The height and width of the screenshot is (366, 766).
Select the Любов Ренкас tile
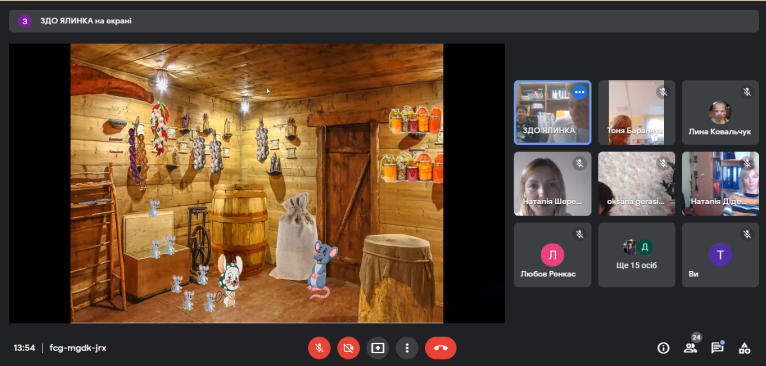click(553, 255)
